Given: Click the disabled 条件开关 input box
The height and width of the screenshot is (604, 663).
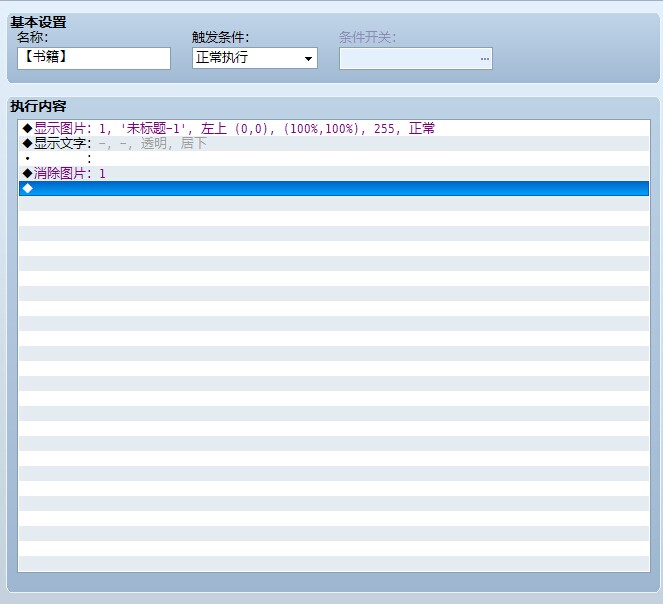Looking at the screenshot, I should (x=416, y=59).
